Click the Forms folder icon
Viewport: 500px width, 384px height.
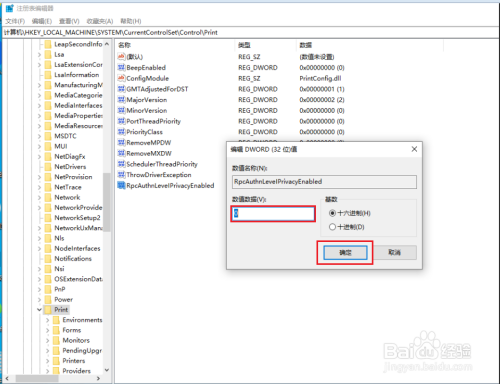click(x=56, y=330)
